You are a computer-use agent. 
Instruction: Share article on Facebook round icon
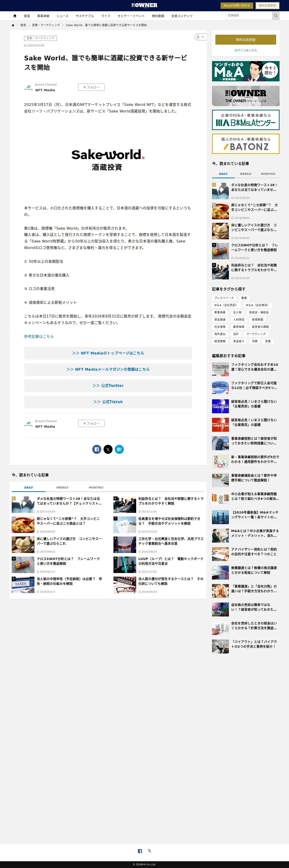click(x=97, y=449)
